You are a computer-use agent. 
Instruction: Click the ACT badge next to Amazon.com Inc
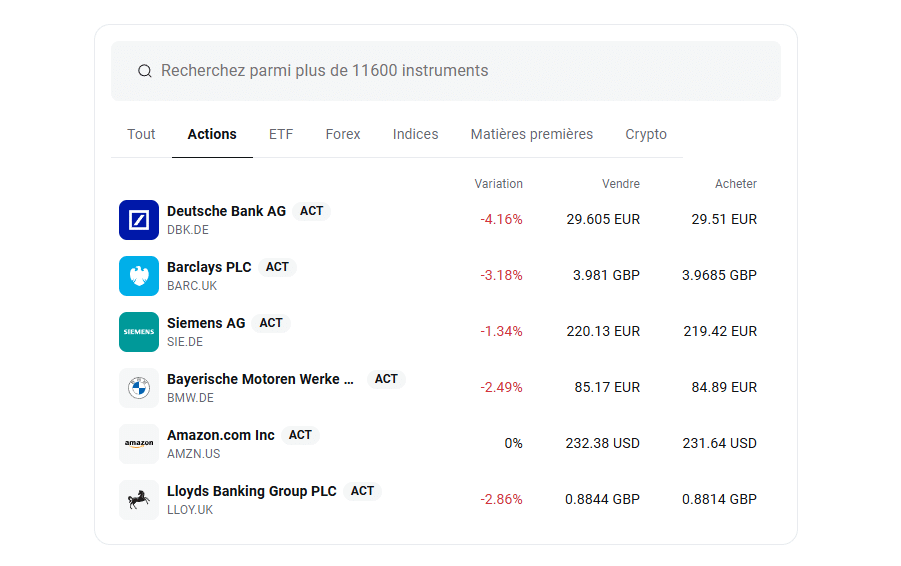(x=300, y=435)
